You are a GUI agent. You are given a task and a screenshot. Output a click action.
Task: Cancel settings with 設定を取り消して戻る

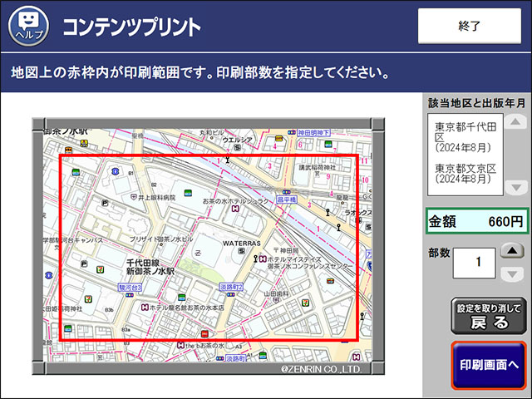[x=489, y=316]
